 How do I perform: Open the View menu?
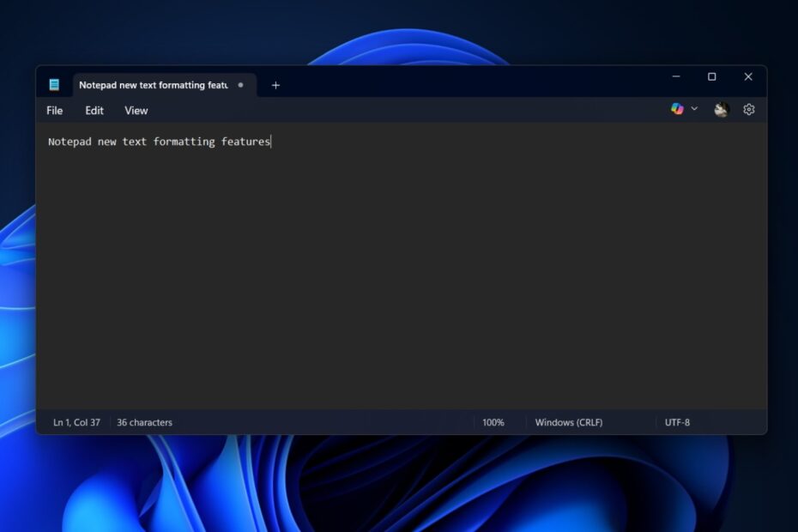(136, 111)
